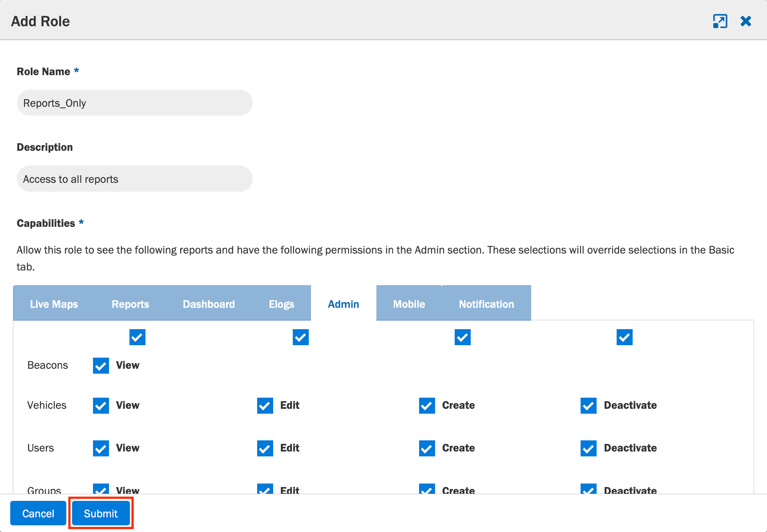Click the Beacons row label
This screenshot has width=767, height=532.
coord(48,365)
